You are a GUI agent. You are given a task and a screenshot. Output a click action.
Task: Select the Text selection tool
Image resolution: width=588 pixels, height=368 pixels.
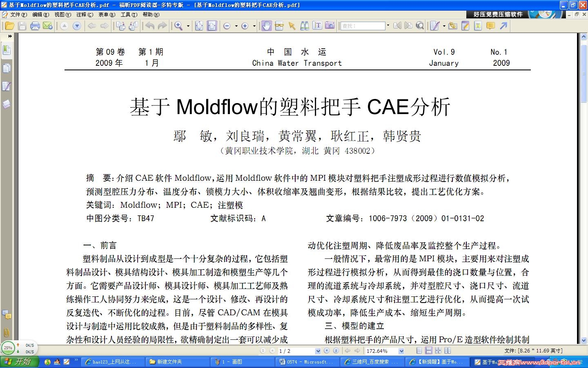[x=317, y=26]
